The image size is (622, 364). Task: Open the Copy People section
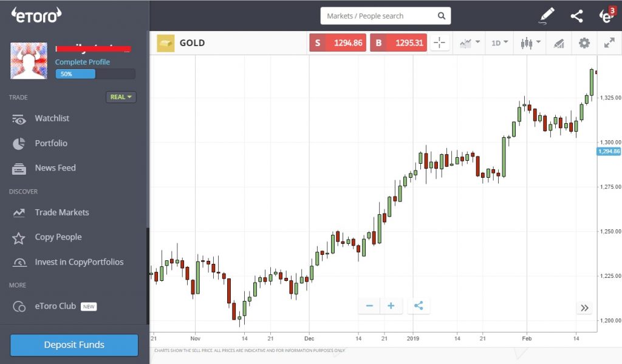point(57,237)
